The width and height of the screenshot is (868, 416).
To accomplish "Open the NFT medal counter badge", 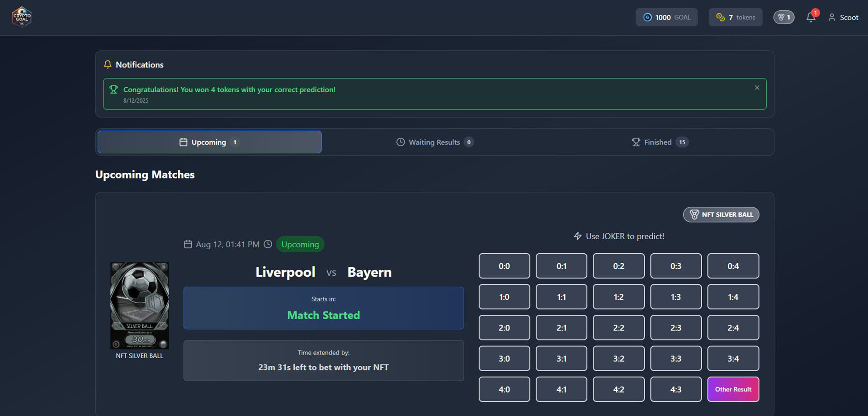I will coord(783,17).
